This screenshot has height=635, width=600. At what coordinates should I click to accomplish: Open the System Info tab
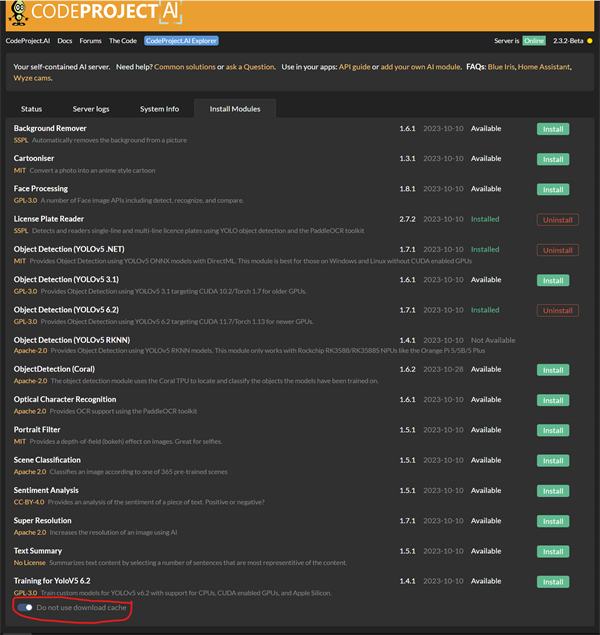(x=159, y=109)
